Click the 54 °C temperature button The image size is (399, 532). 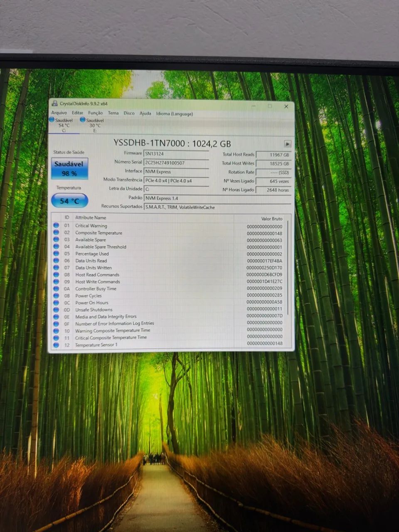pos(69,201)
